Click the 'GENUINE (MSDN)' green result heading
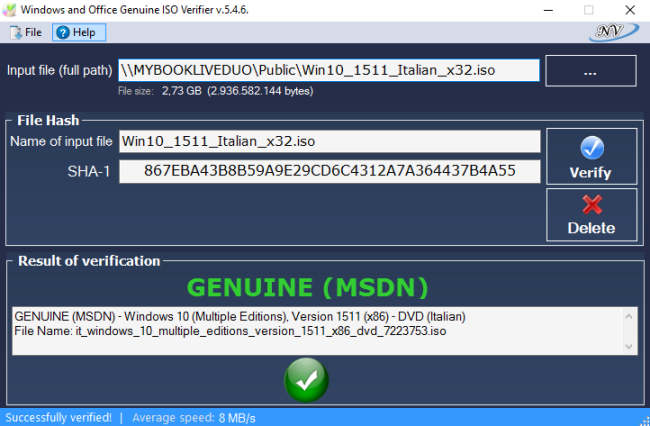The height and width of the screenshot is (426, 650). [308, 287]
